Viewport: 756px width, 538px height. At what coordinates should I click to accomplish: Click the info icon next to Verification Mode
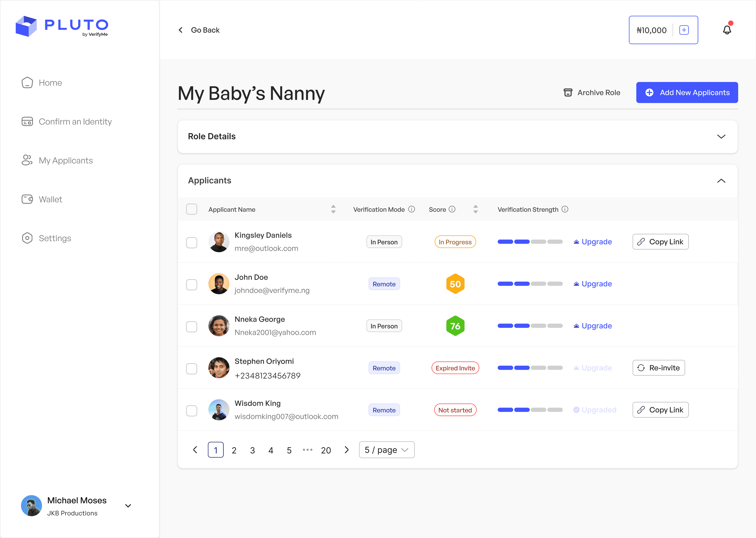(411, 209)
